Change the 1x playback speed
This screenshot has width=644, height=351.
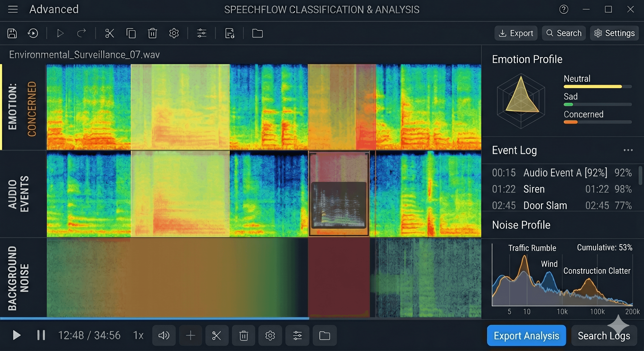[x=138, y=335]
